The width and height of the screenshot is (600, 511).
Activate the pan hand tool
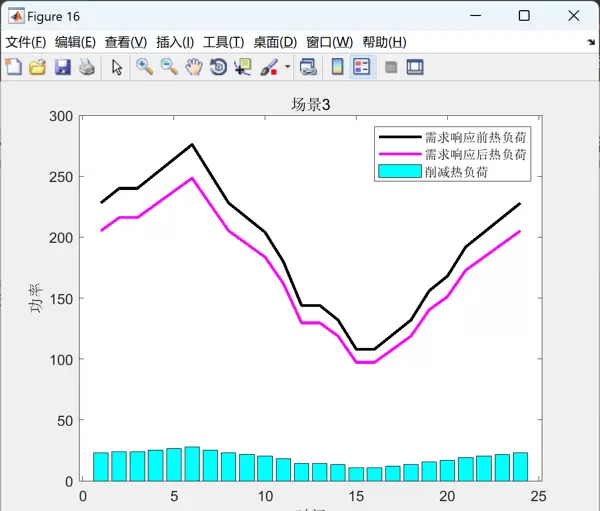(x=193, y=67)
